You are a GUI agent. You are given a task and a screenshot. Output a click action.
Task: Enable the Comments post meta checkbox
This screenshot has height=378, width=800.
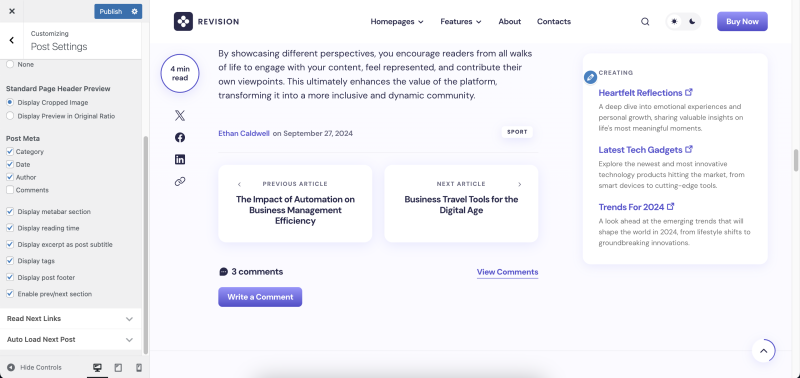[10, 190]
